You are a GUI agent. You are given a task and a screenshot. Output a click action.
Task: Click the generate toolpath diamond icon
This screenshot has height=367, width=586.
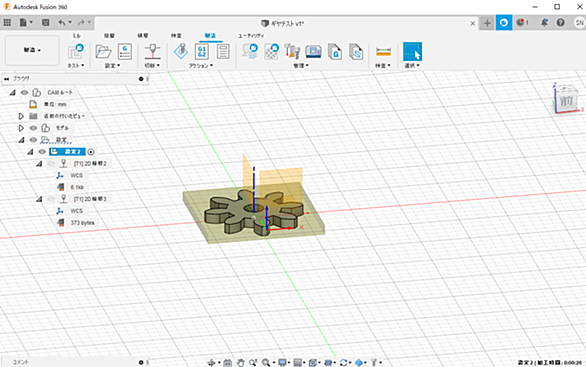(181, 52)
